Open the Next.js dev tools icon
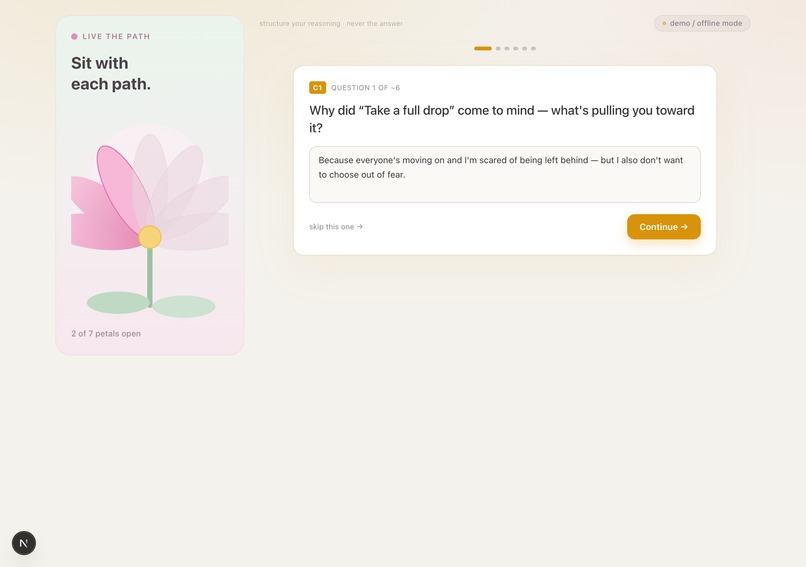 pos(24,543)
